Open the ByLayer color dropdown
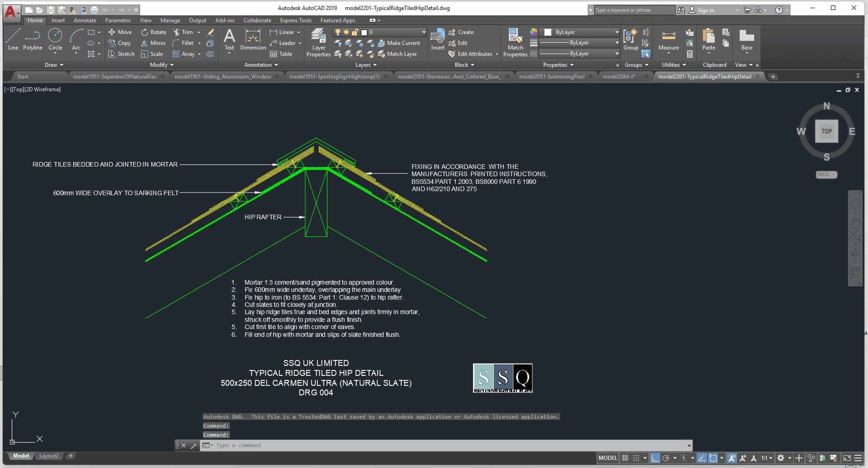Screen dimensions: 868x468 [617, 32]
